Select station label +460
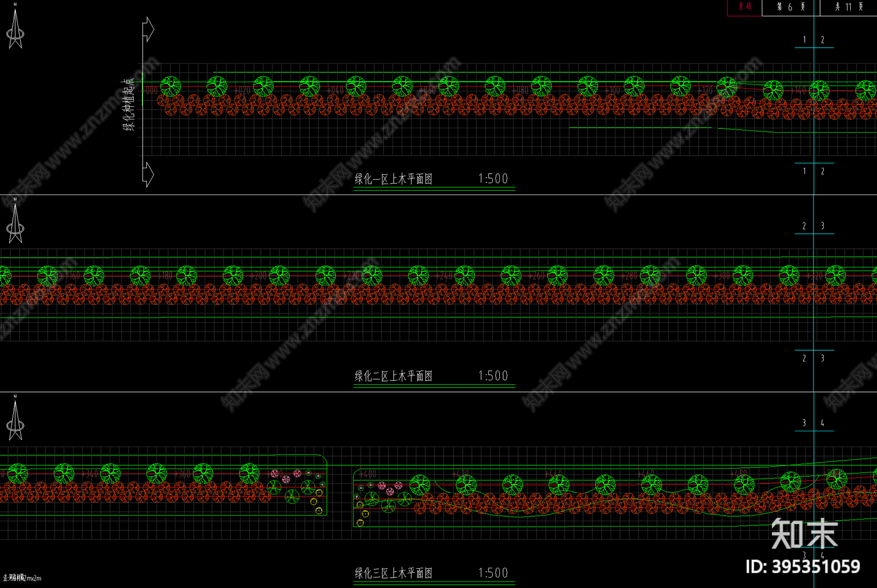Image resolution: width=877 pixels, height=588 pixels. 645,473
